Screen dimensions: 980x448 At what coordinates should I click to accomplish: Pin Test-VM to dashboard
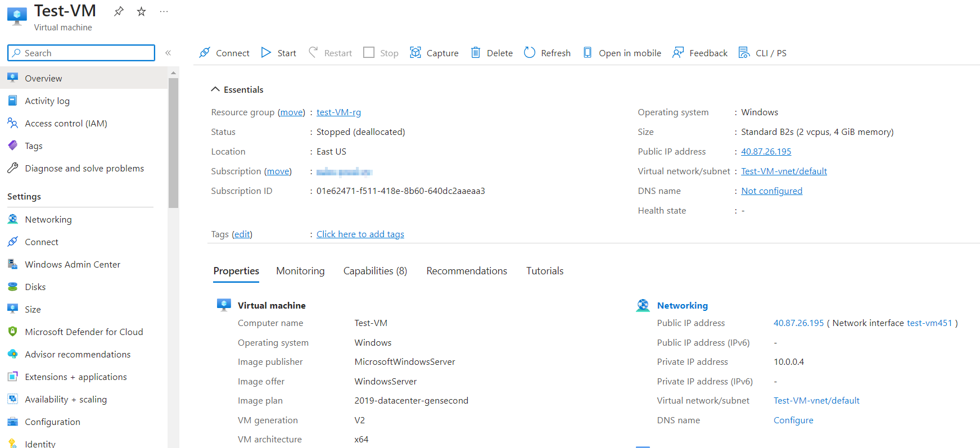point(119,11)
